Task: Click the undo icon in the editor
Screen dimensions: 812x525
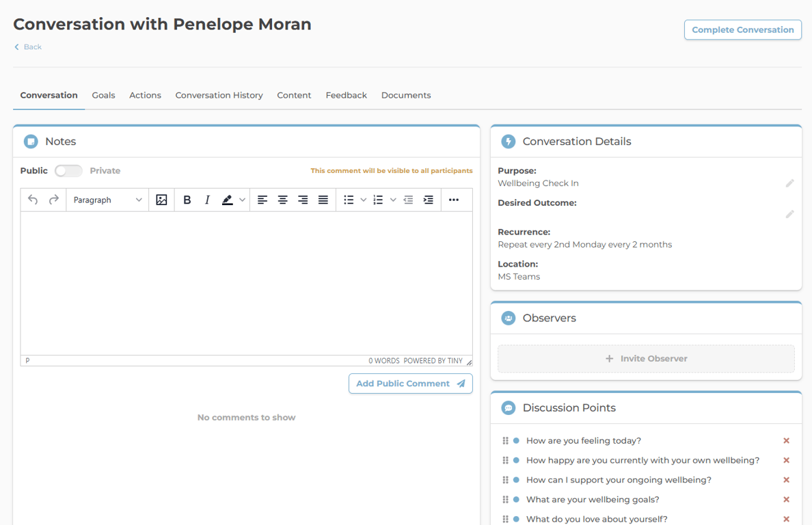Action: point(33,200)
